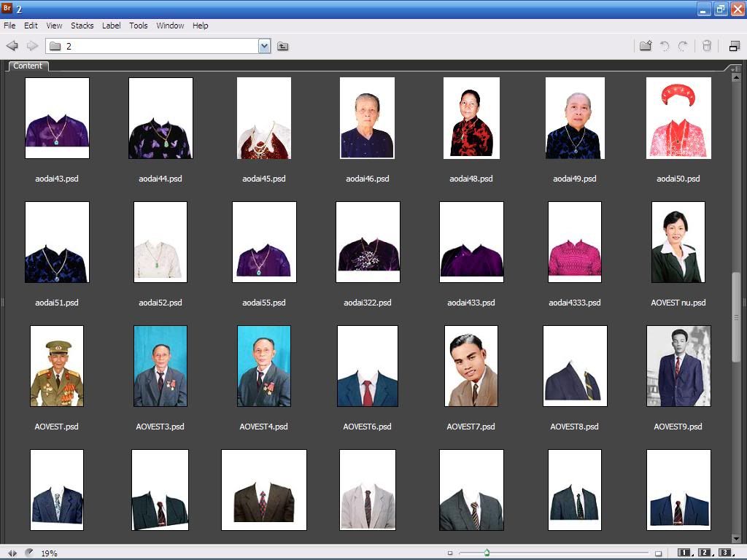Show or hide panels via the bottom-left arrows icon
The image size is (747, 560).
[12, 553]
